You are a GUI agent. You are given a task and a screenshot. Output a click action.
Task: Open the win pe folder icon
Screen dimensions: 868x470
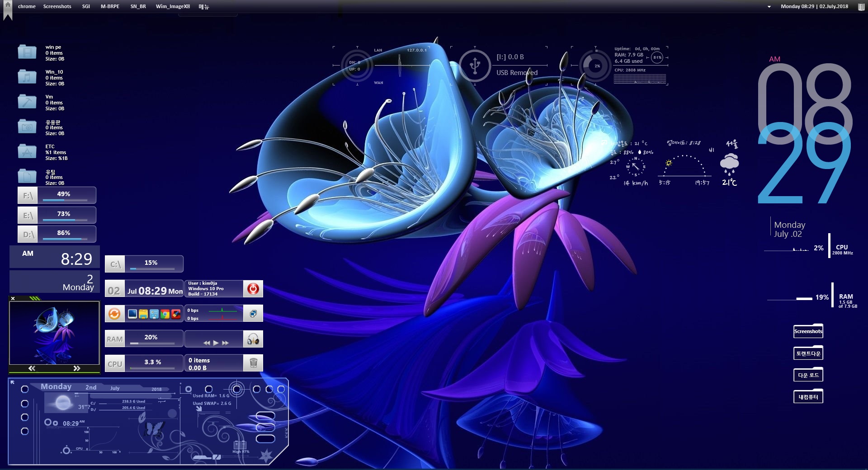[x=27, y=52]
